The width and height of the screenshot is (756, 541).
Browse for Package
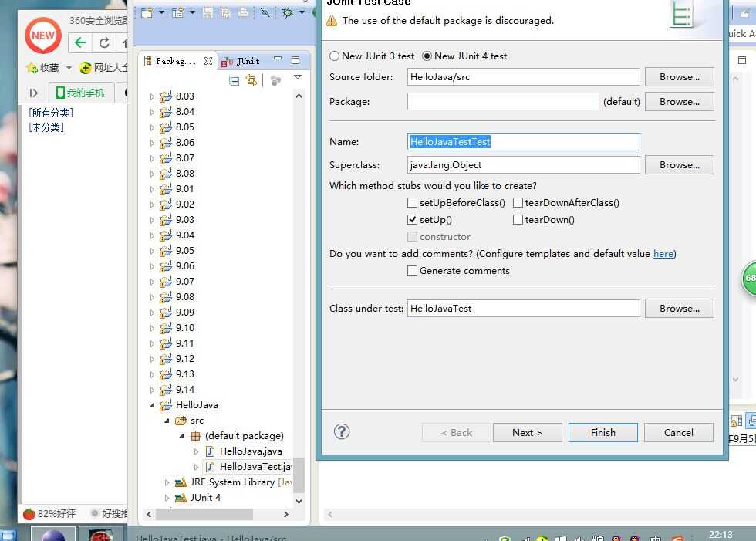679,101
